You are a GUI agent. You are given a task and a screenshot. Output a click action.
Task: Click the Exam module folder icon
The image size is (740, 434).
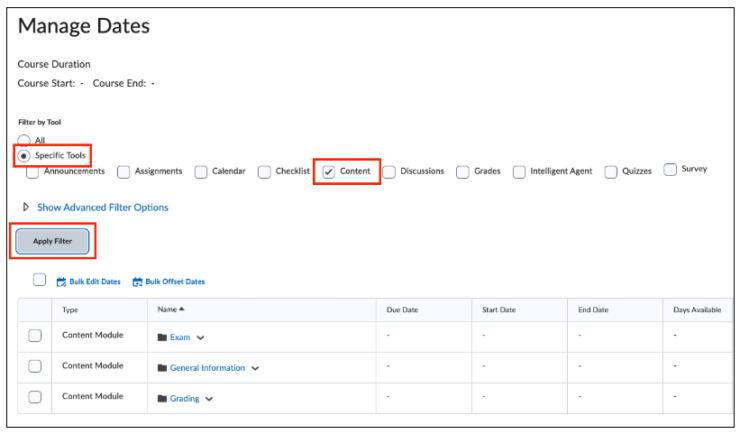[162, 338]
